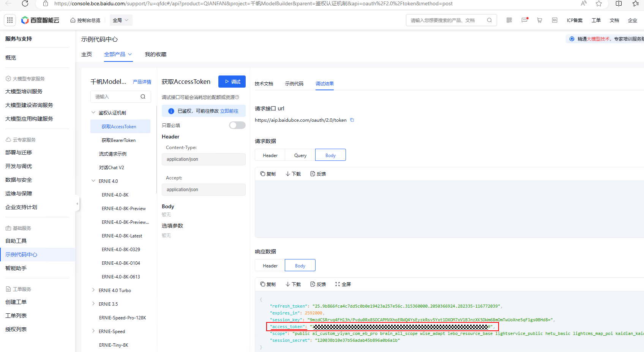Click fullscreen icon in response toolbar

[x=343, y=284]
